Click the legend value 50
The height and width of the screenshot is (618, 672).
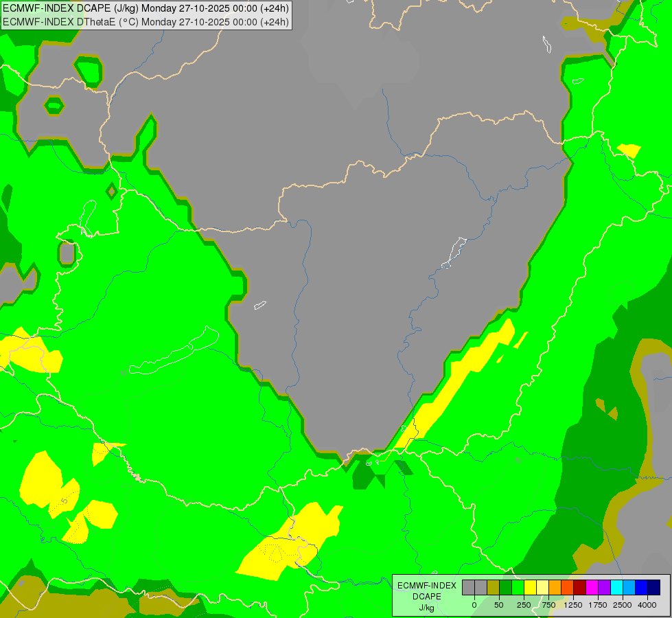[499, 605]
